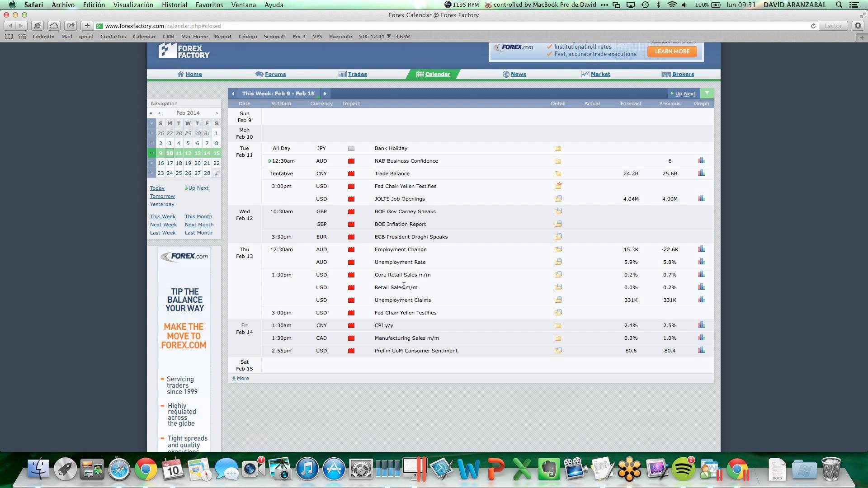
Task: Advance mini calendar to next month
Action: [x=217, y=113]
